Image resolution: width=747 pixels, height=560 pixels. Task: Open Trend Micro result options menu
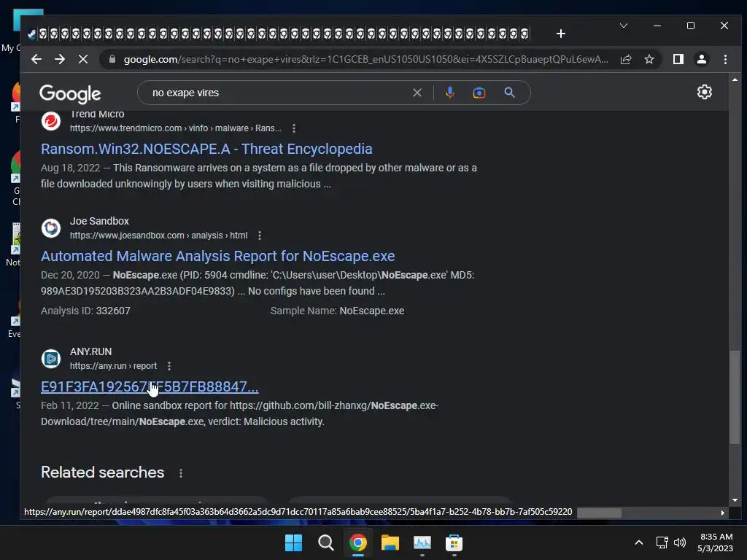point(294,128)
